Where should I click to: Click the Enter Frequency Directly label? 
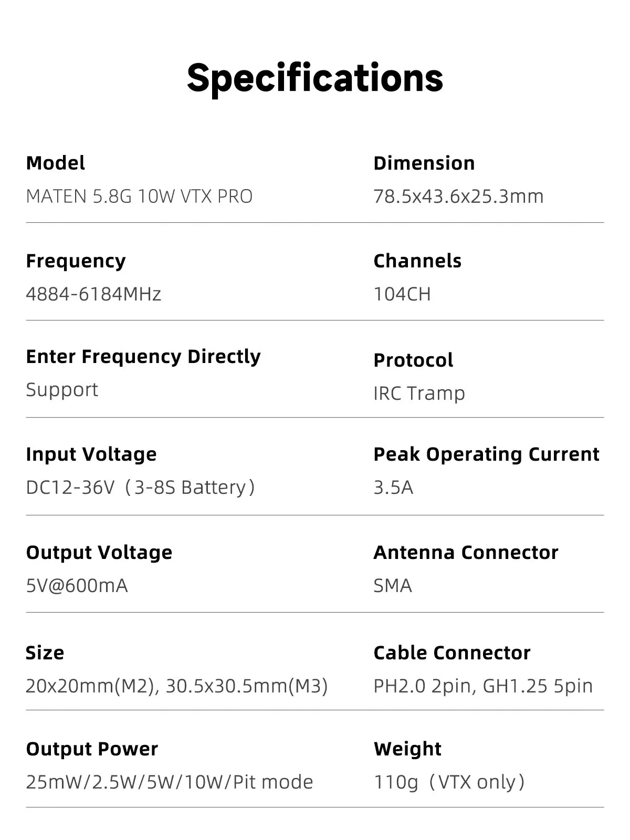[143, 357]
